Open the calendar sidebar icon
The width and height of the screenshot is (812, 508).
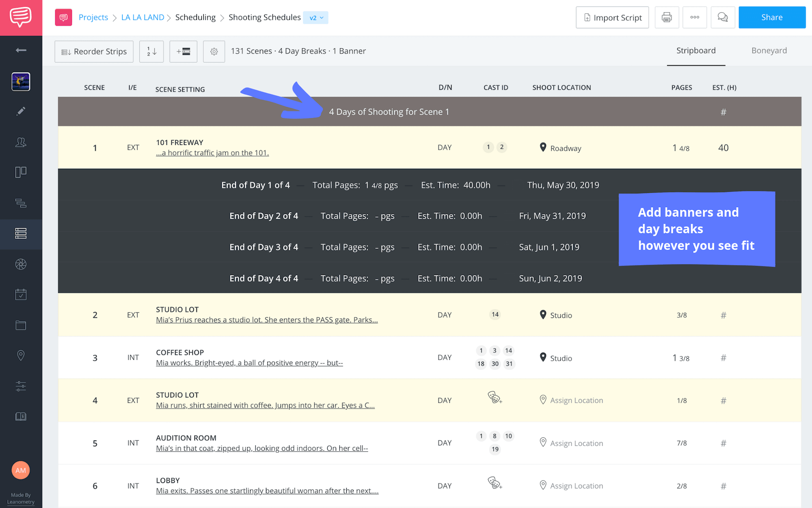[21, 294]
